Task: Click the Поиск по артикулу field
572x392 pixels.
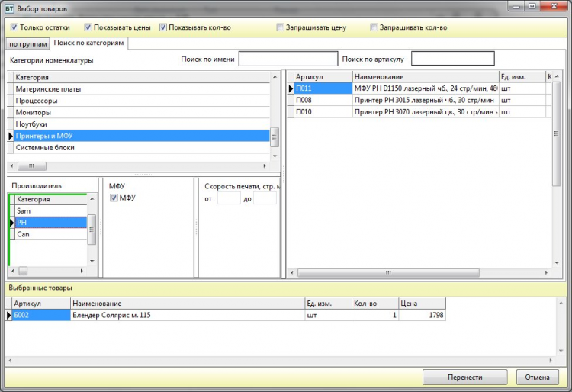Action: 453,59
